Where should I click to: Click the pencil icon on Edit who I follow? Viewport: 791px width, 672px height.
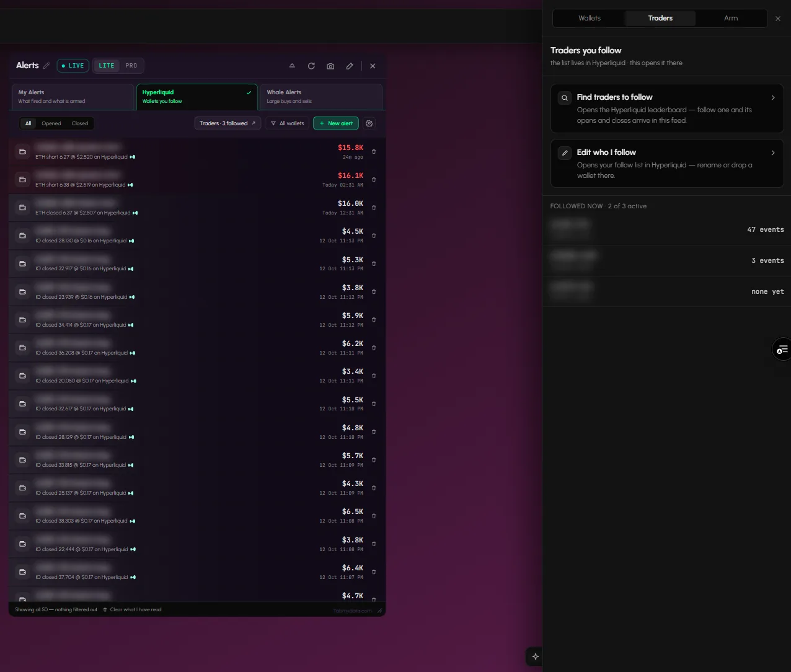pos(565,153)
